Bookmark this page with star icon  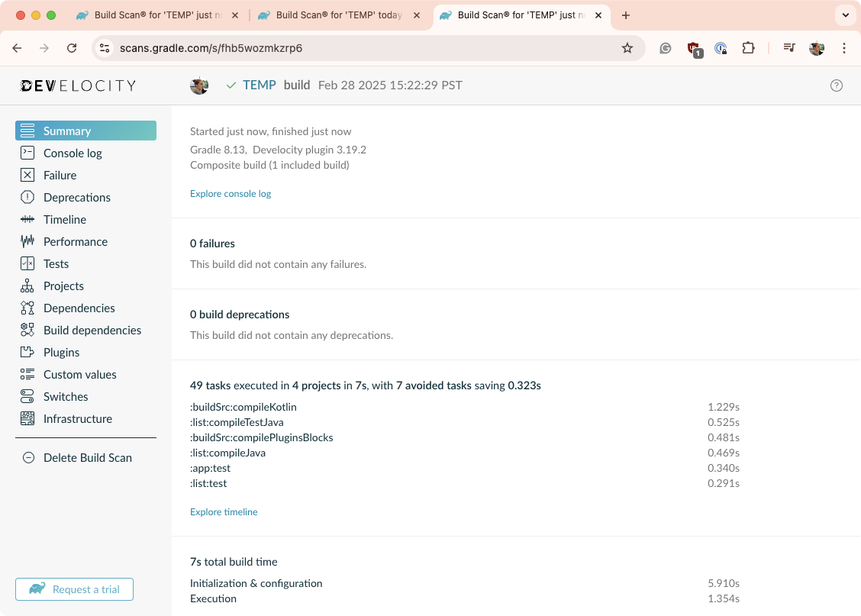pos(627,48)
